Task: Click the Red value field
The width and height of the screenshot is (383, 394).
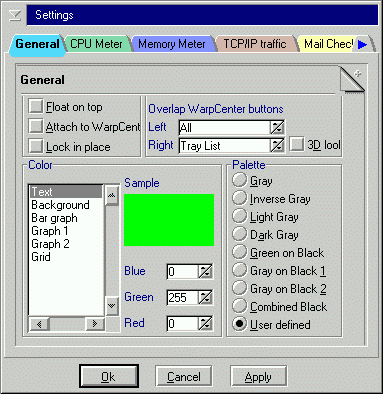Action: tap(182, 323)
